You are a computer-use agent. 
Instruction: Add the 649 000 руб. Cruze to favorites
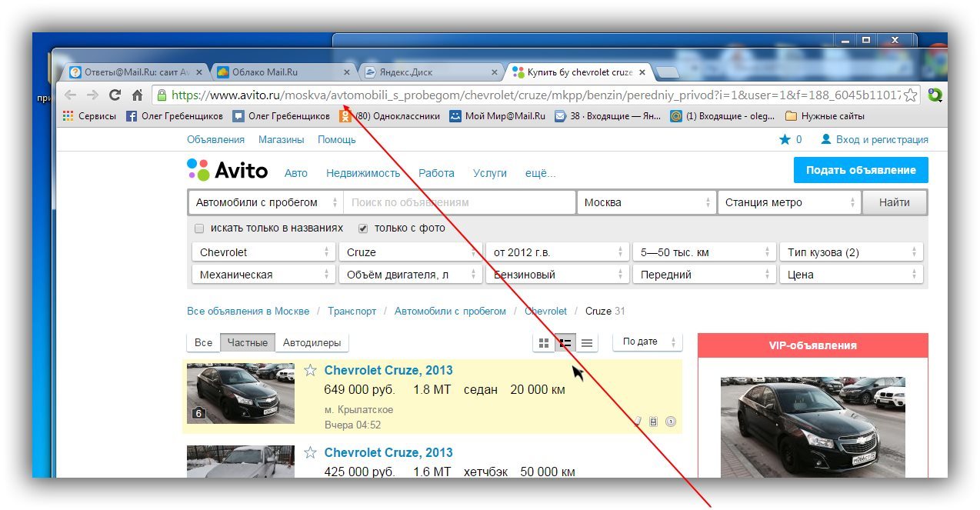(310, 371)
